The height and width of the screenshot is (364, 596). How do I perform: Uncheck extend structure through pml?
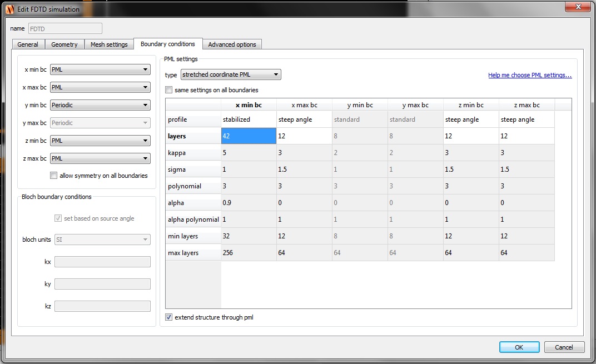(x=169, y=317)
